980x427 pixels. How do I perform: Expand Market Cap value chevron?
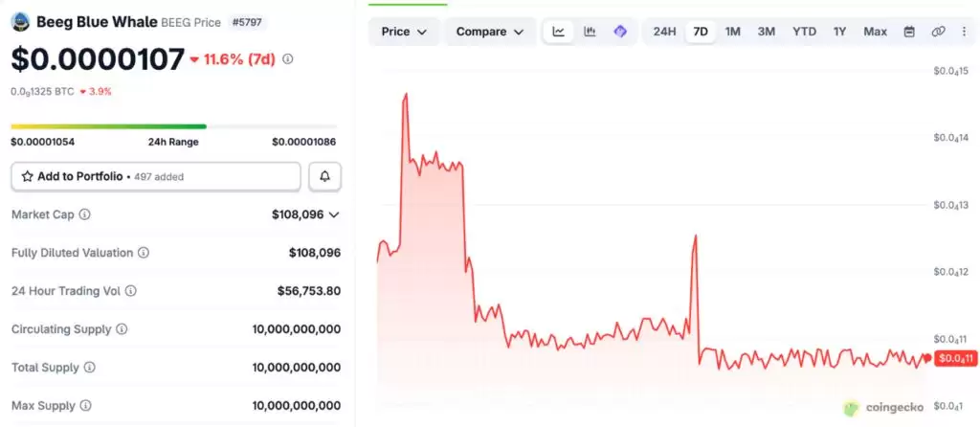(x=334, y=214)
